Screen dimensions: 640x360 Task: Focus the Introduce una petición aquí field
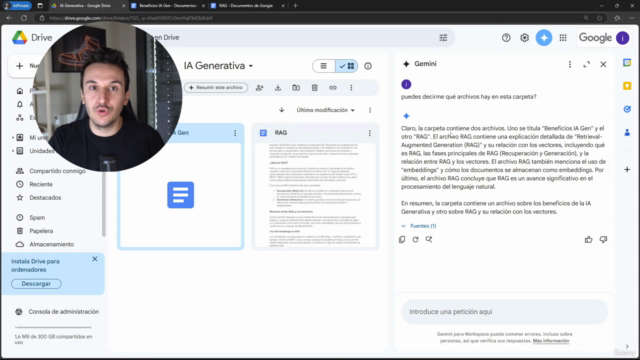click(504, 312)
